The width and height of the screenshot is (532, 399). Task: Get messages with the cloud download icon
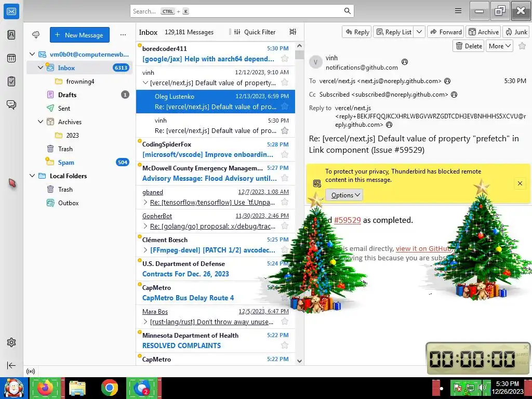[36, 35]
